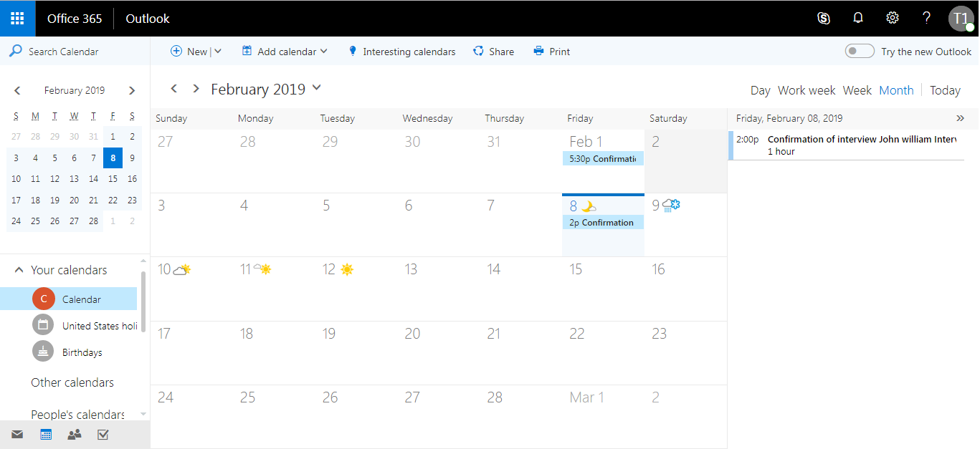The width and height of the screenshot is (980, 449).
Task: Go to next month in mini calendar
Action: [x=132, y=90]
